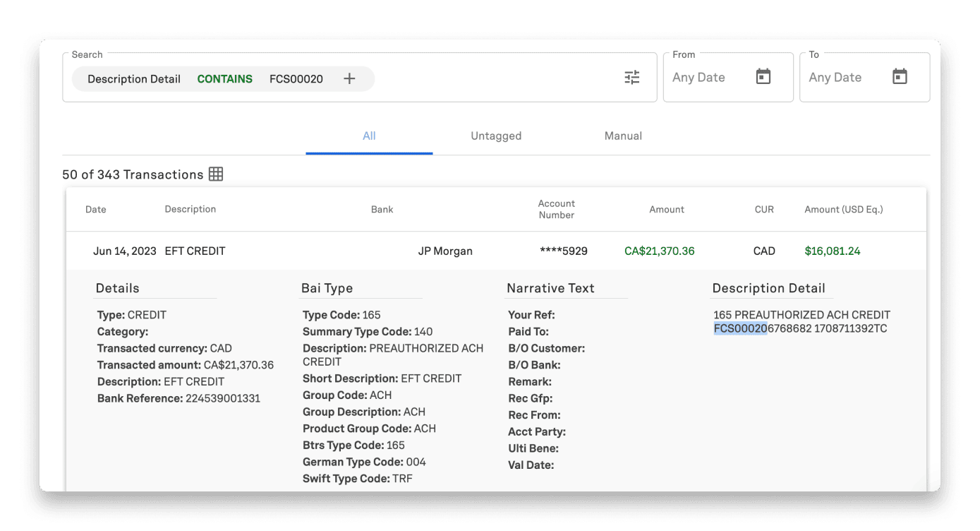
Task: Switch to the Manual tab
Action: (x=623, y=136)
